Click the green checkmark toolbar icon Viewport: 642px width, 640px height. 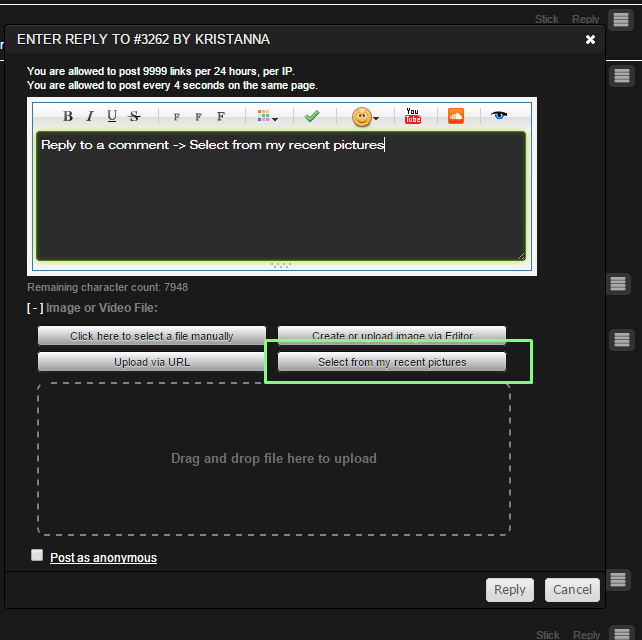(x=312, y=116)
